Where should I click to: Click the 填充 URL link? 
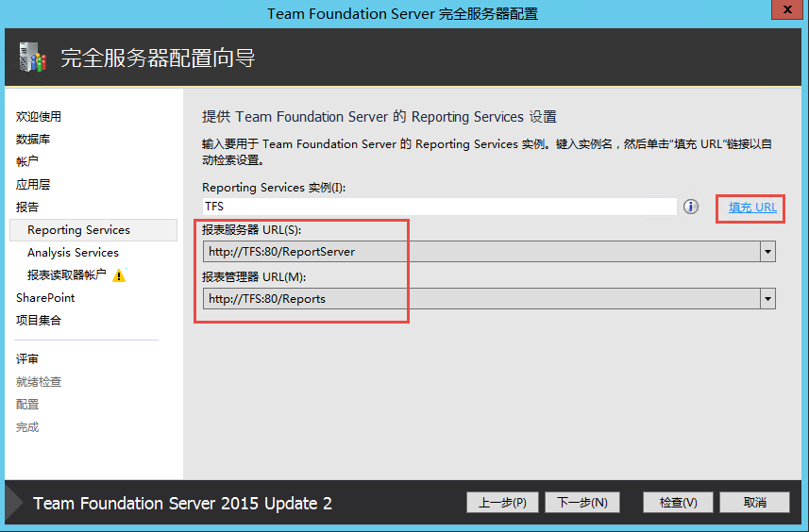pyautogui.click(x=752, y=208)
